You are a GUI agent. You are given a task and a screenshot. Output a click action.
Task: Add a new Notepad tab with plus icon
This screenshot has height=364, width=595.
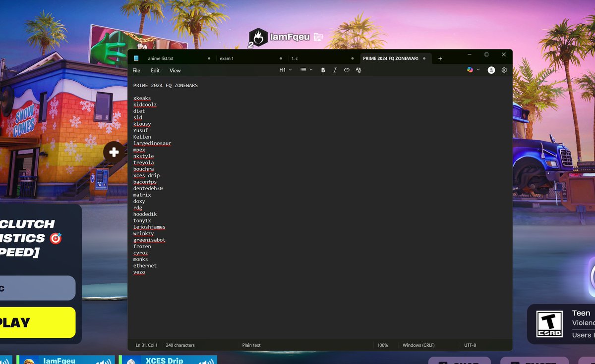440,58
